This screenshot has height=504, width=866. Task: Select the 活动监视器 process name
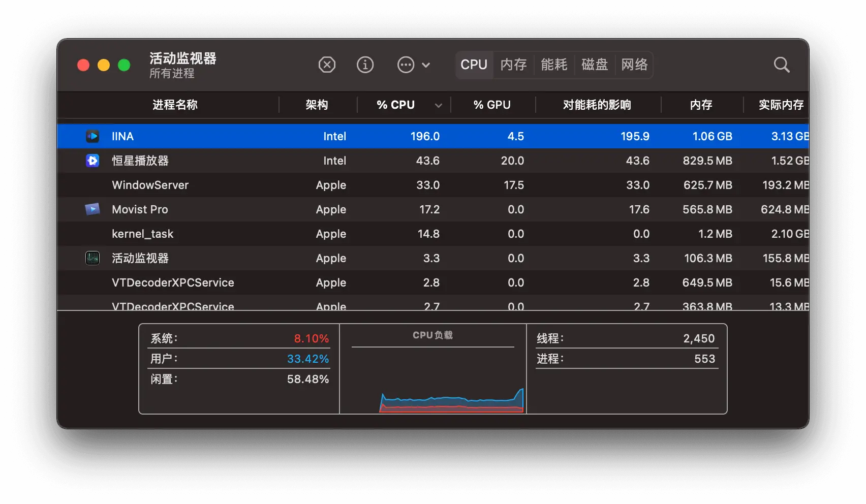pyautogui.click(x=140, y=258)
